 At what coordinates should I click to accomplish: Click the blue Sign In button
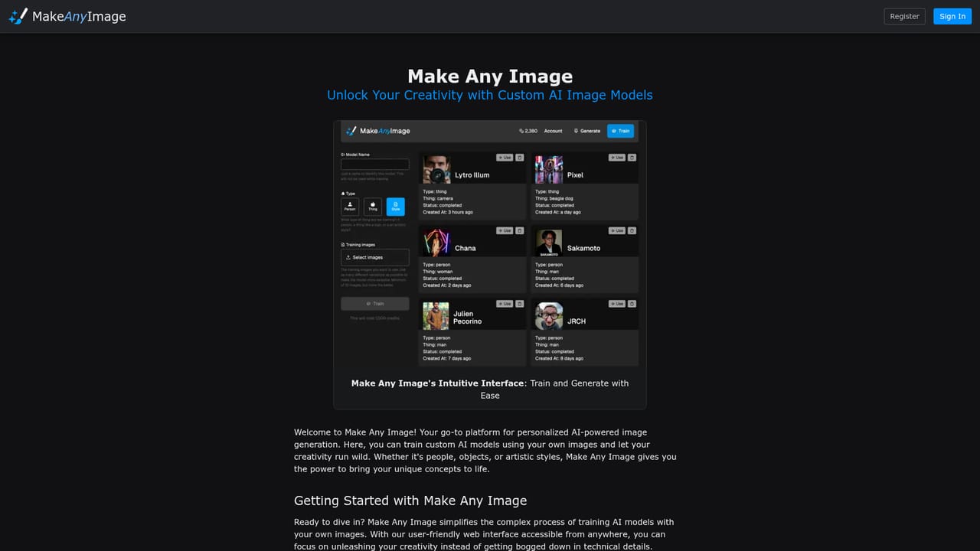coord(952,16)
